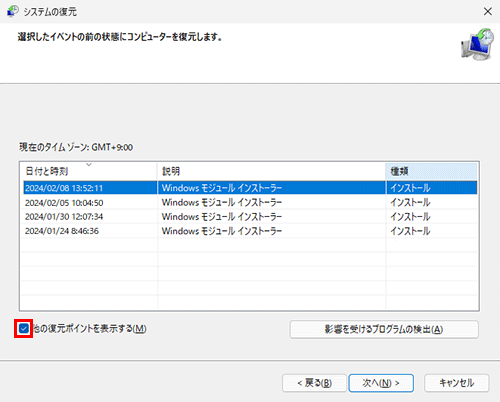Image resolution: width=500 pixels, height=402 pixels.
Task: Click インストール type in the 2024/01/24 row
Action: click(x=410, y=231)
